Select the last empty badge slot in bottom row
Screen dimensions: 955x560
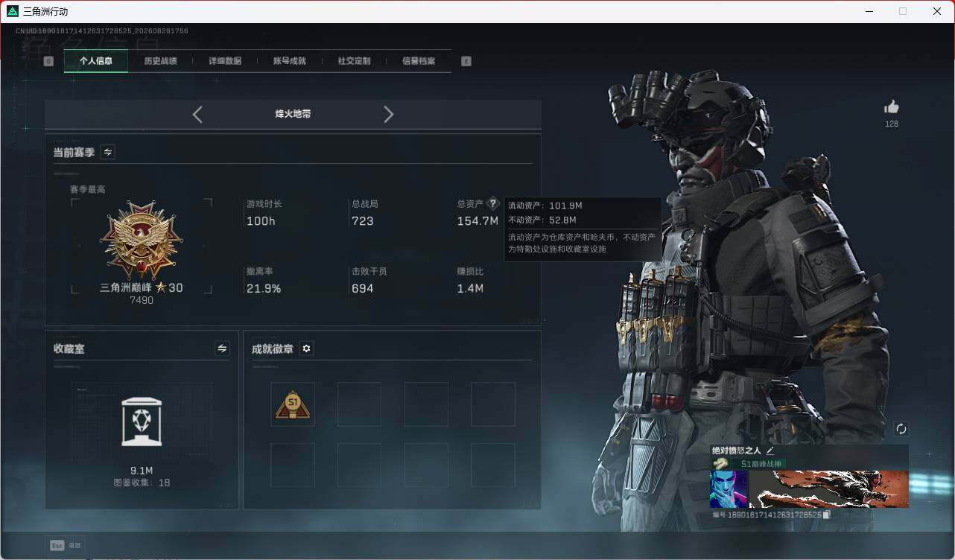click(x=493, y=465)
